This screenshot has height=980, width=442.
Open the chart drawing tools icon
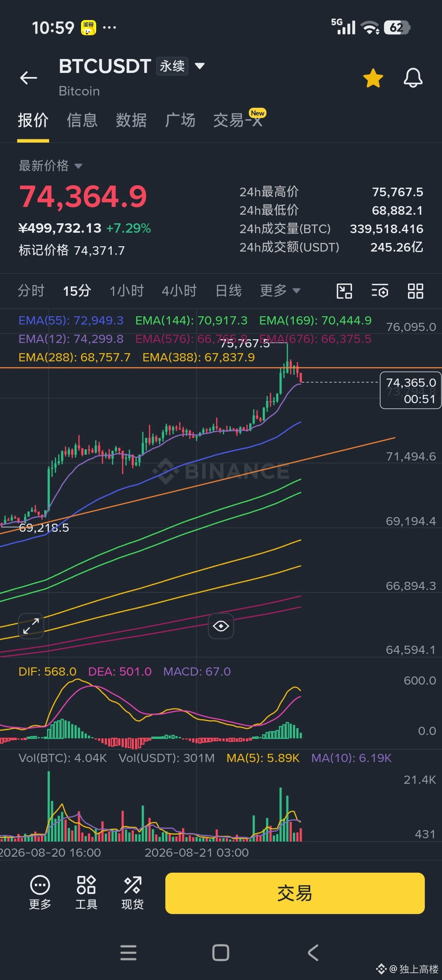(x=344, y=291)
